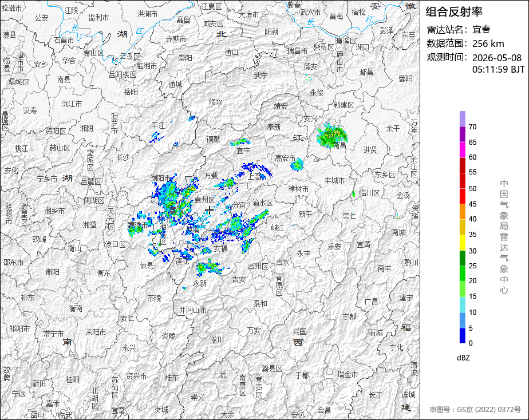Click the 瑞金市 map label
This screenshot has height=420, width=529.
pos(348,374)
